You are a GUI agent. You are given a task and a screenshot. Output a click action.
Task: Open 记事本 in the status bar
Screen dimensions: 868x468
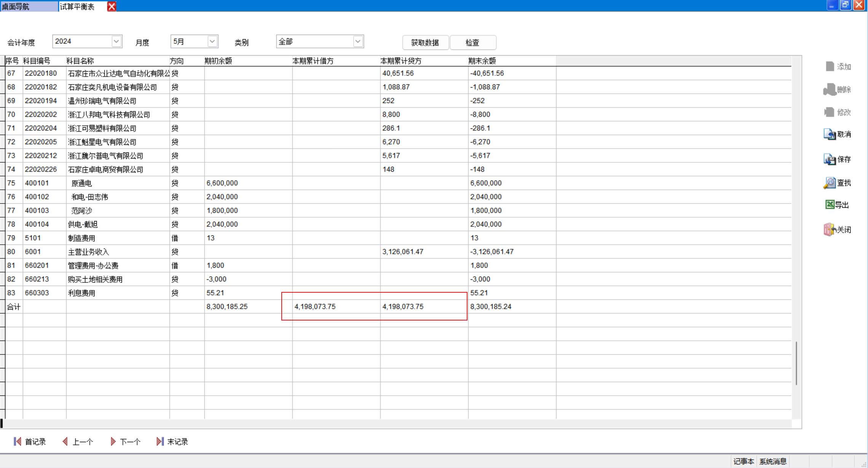coord(743,462)
